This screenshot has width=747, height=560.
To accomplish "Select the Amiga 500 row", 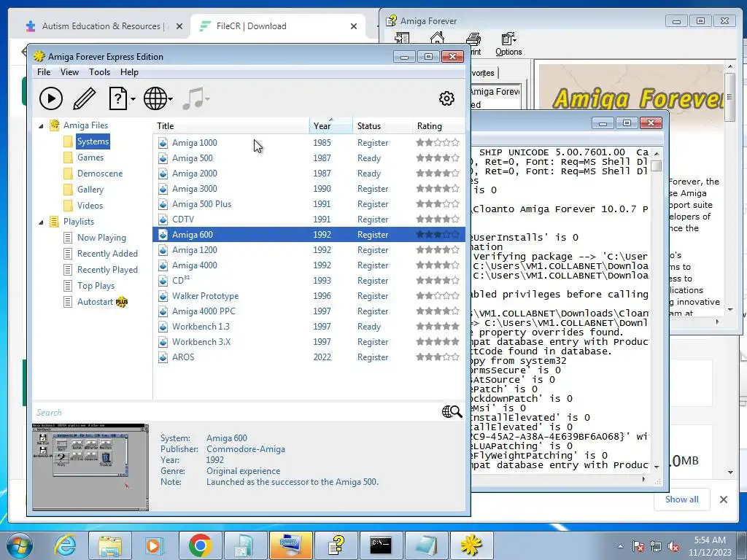I will pos(309,157).
